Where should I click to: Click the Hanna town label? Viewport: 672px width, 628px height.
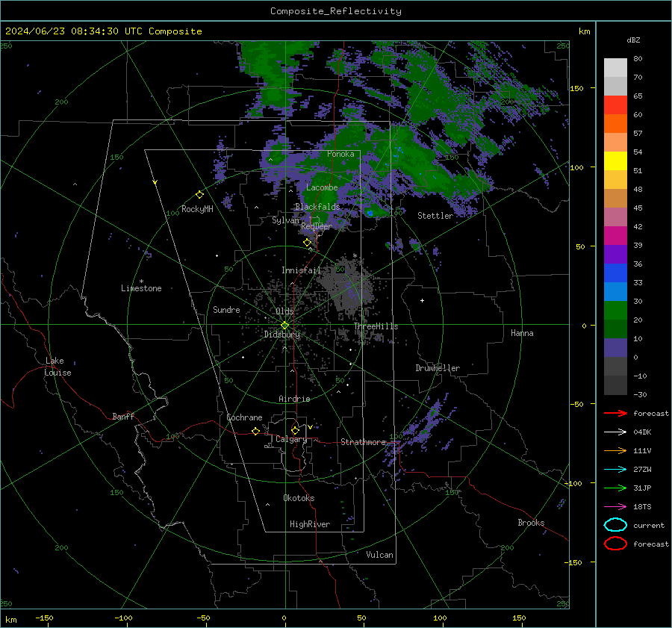(x=522, y=333)
